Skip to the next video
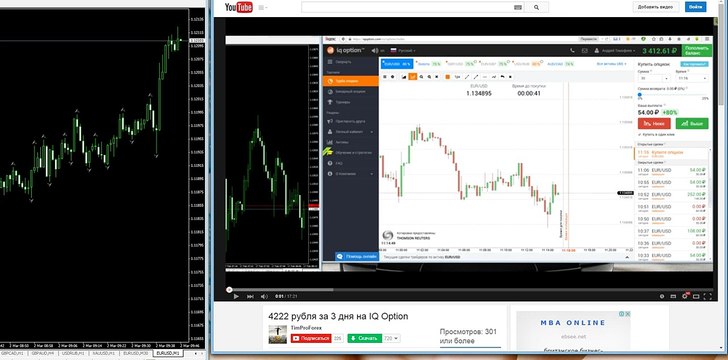728x360 pixels. tap(250, 296)
